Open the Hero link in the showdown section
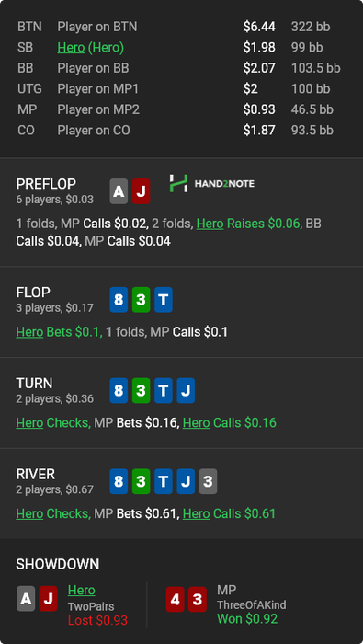363x644 pixels. [82, 591]
